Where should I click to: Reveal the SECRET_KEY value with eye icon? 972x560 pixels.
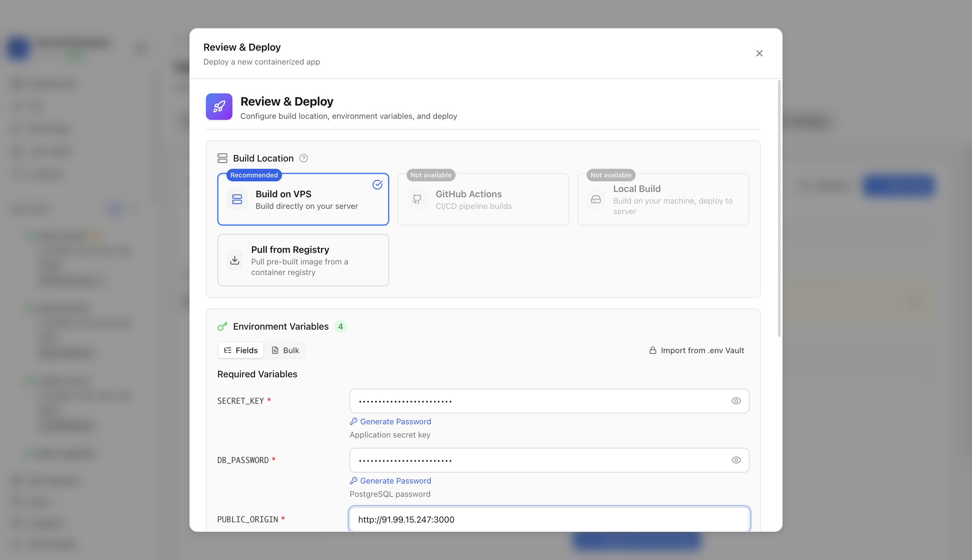(736, 401)
